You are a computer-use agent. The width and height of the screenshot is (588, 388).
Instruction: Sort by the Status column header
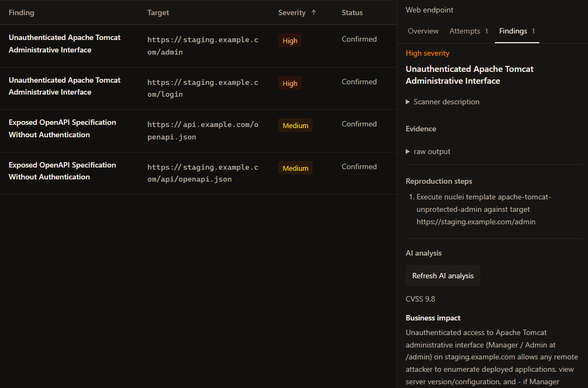click(352, 12)
